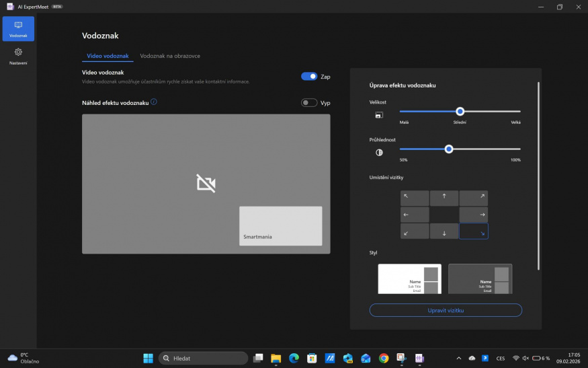Select the Video vodoznak tab
The width and height of the screenshot is (588, 368).
point(108,56)
